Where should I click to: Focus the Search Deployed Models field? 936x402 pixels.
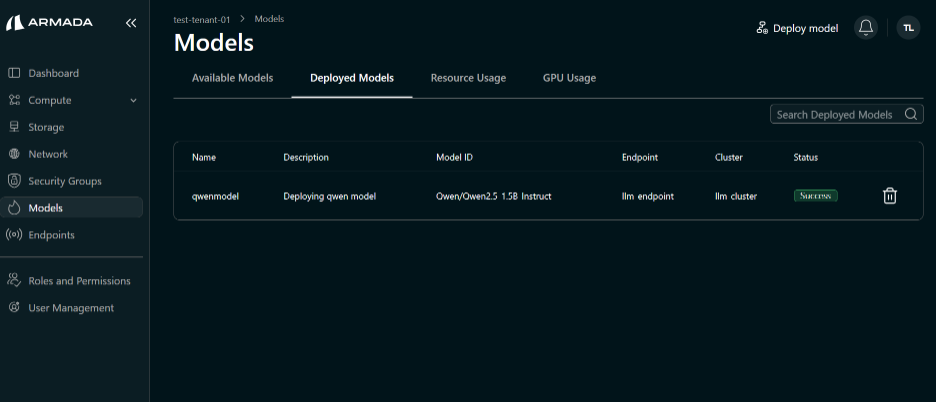tap(834, 115)
